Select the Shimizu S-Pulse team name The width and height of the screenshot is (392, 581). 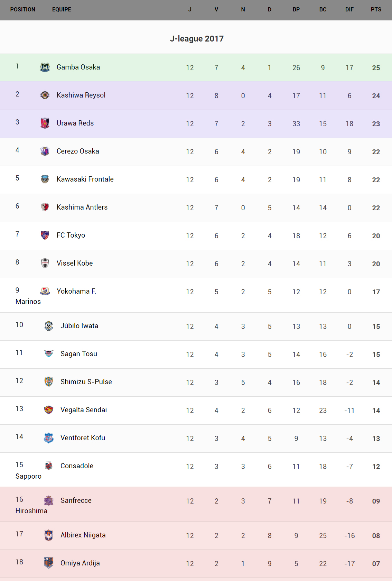pos(86,382)
